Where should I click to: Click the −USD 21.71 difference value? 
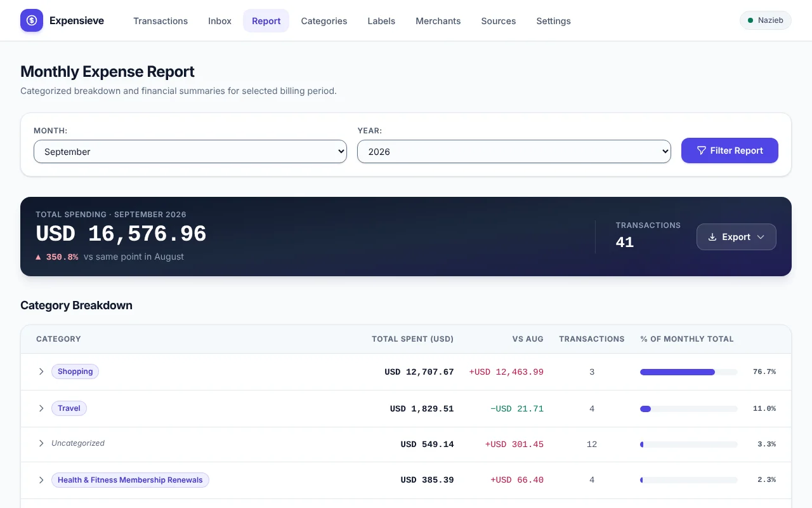click(x=517, y=409)
